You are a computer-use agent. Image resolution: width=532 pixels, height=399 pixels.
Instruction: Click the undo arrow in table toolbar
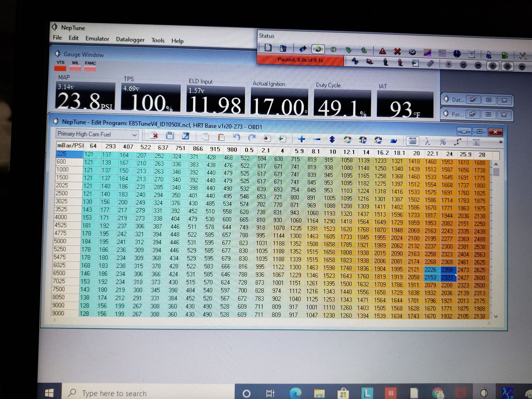236,137
